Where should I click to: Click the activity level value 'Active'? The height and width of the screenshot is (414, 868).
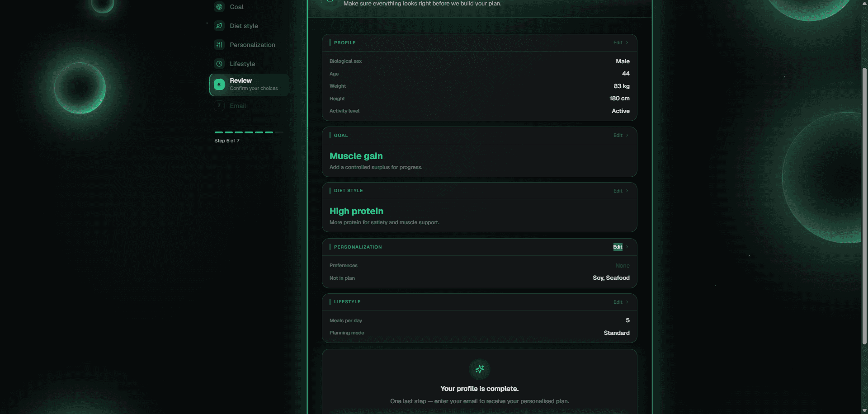click(x=621, y=111)
